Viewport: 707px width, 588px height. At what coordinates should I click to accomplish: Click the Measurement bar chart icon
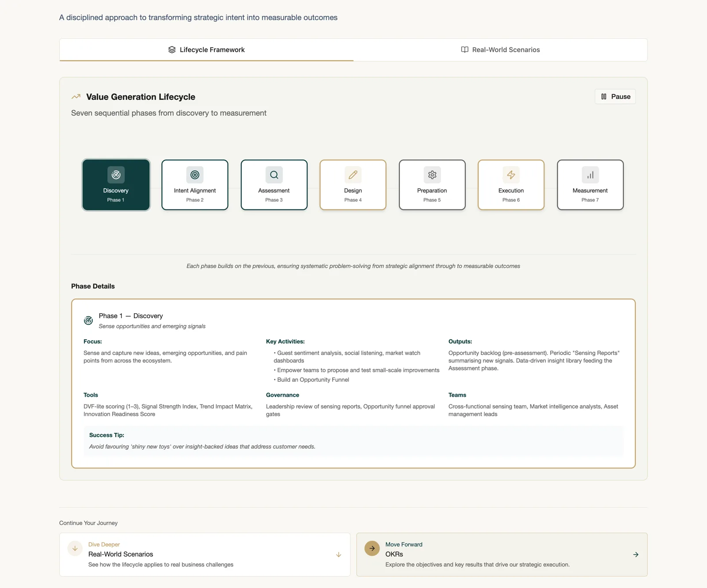590,175
